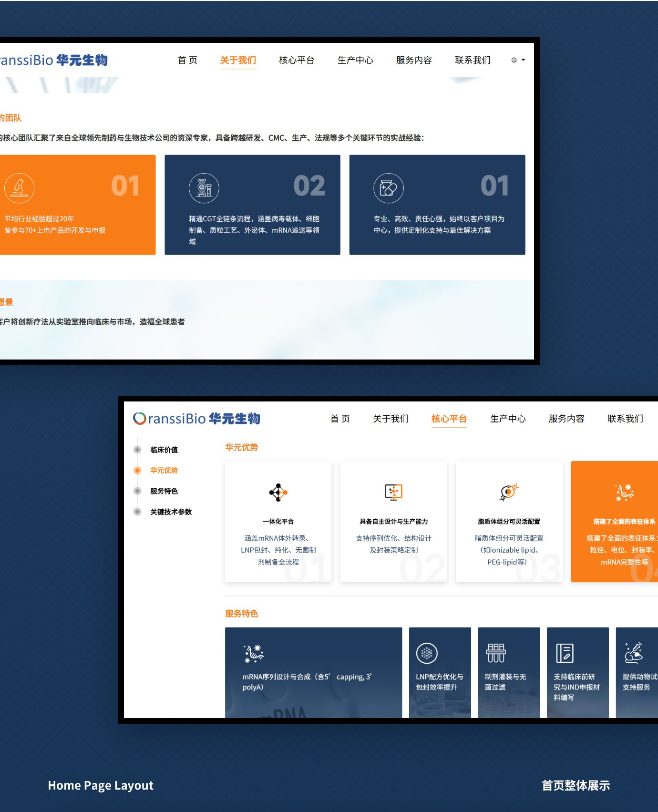The image size is (658, 812).
Task: Go to 生产中心 in top navigation
Action: pyautogui.click(x=355, y=60)
